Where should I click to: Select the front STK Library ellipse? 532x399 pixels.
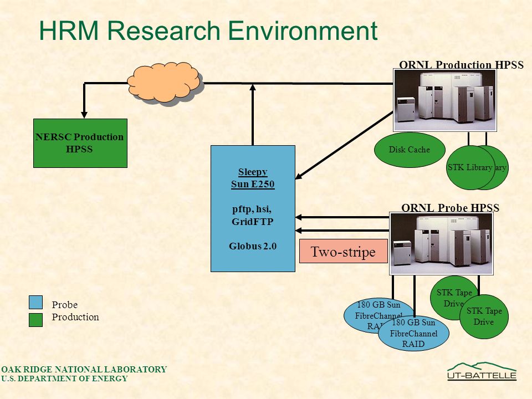pyautogui.click(x=470, y=167)
